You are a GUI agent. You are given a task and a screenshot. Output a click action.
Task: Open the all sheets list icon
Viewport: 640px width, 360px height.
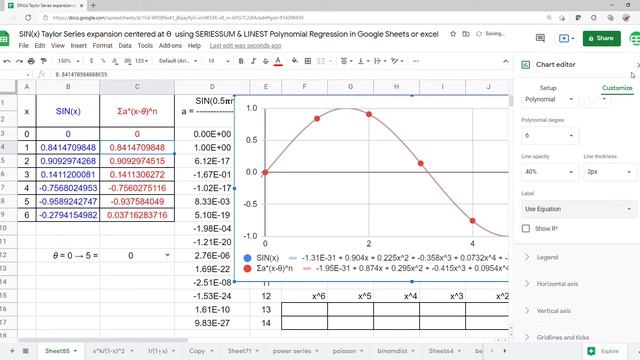(x=25, y=351)
